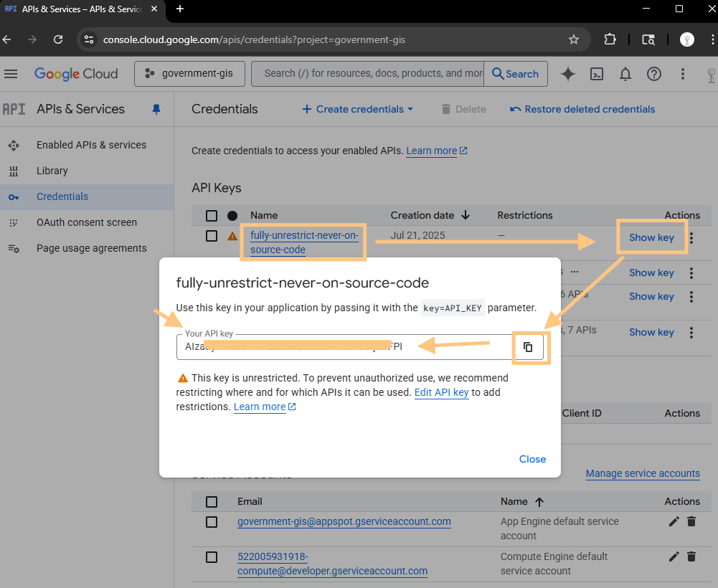Open the government-gis project picker

pyautogui.click(x=189, y=74)
